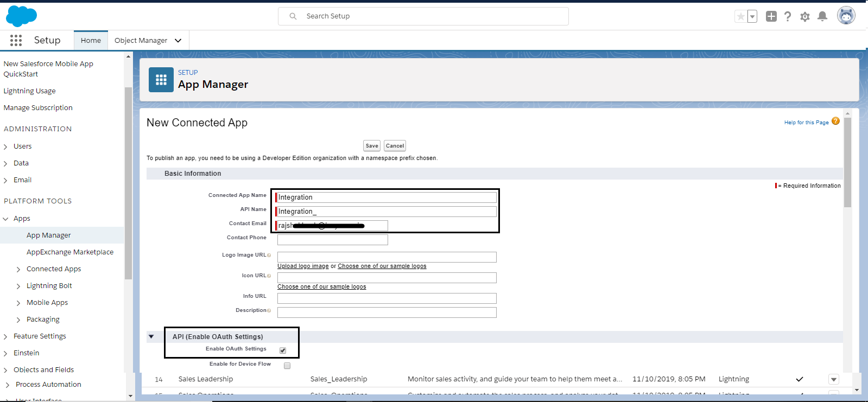
Task: Open Help for this Page link
Action: [806, 123]
